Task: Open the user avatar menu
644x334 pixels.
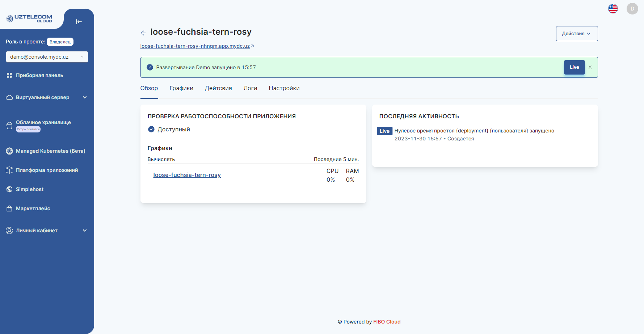Action: coord(632,8)
